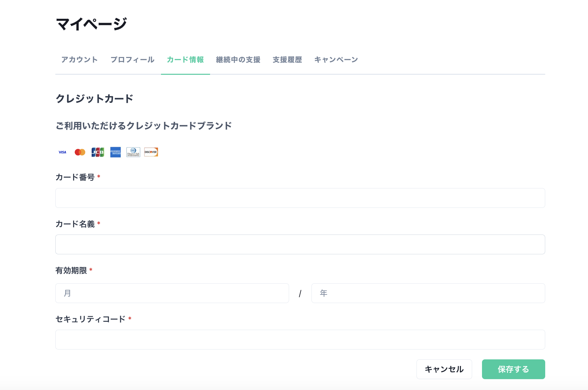
Task: Switch to the アカウント tab
Action: point(79,60)
